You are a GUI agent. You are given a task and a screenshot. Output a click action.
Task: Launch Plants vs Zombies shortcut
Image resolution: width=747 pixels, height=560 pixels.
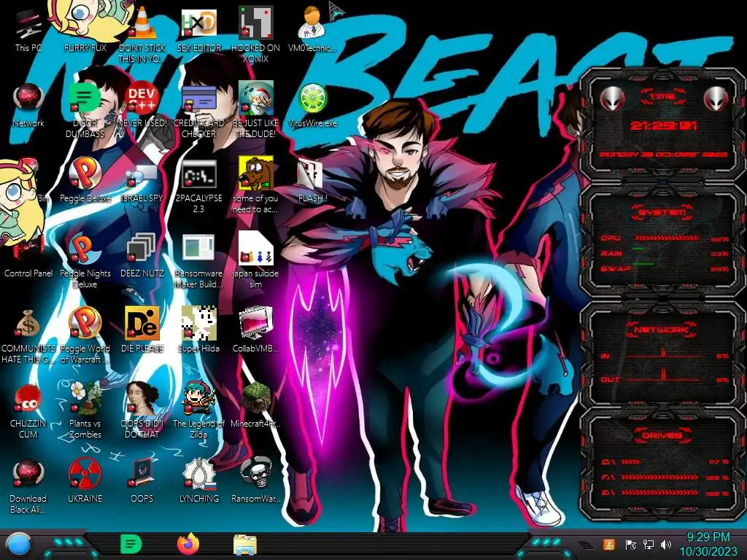(x=85, y=411)
